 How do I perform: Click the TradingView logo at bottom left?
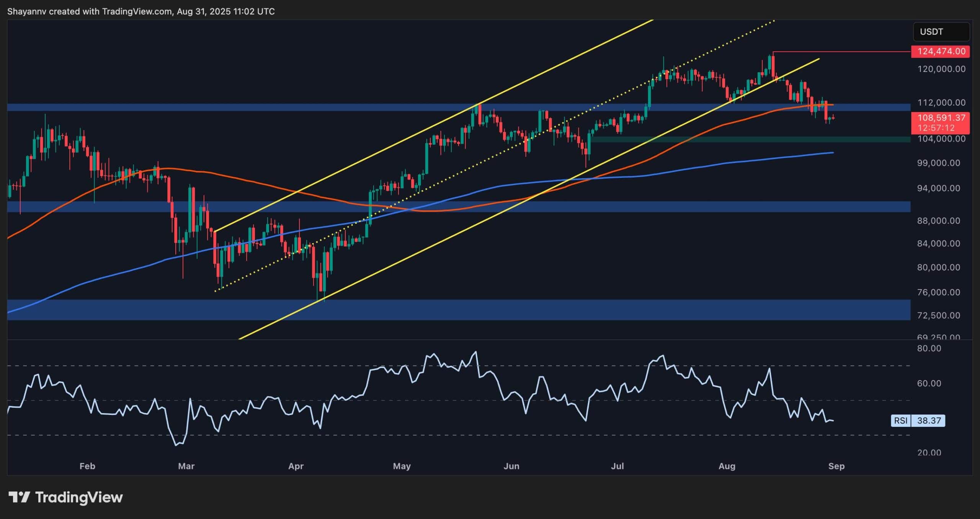click(65, 496)
